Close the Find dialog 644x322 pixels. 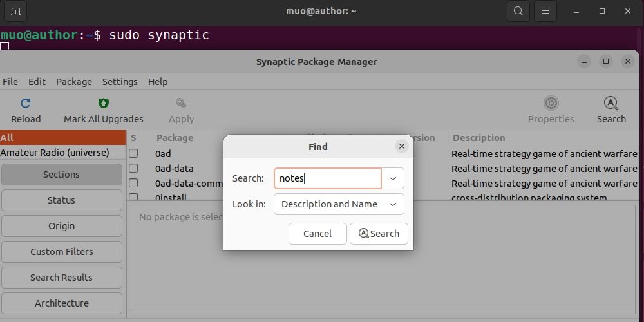[402, 146]
